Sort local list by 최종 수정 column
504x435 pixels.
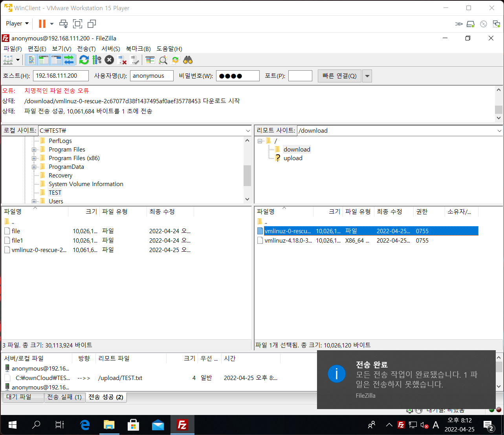pyautogui.click(x=170, y=212)
